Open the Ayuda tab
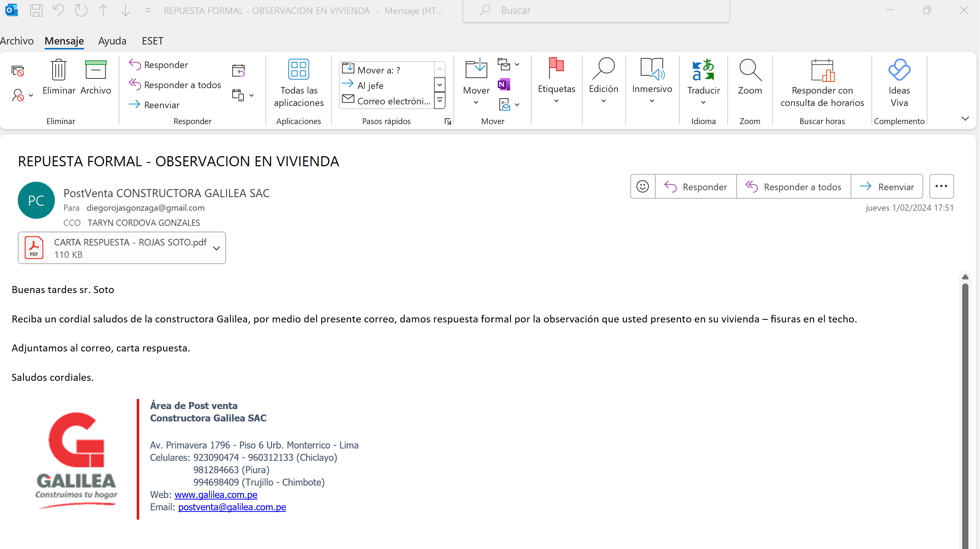The height and width of the screenshot is (549, 980). coord(112,41)
